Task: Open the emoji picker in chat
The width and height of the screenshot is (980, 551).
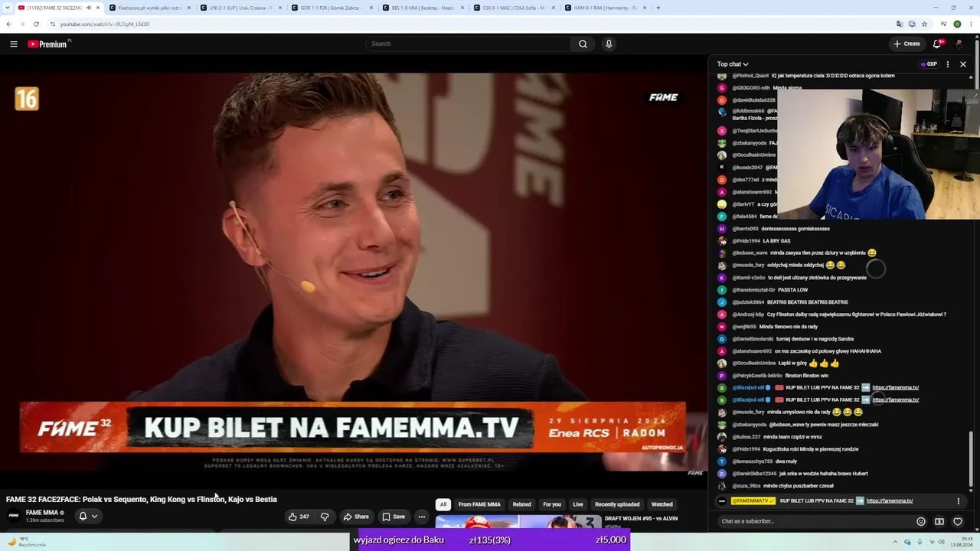Action: point(921,522)
